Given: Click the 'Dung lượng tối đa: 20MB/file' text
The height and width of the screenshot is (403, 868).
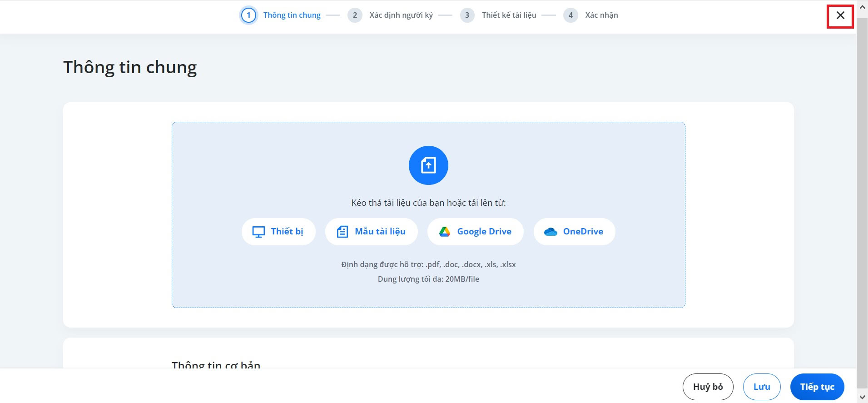Looking at the screenshot, I should (428, 279).
